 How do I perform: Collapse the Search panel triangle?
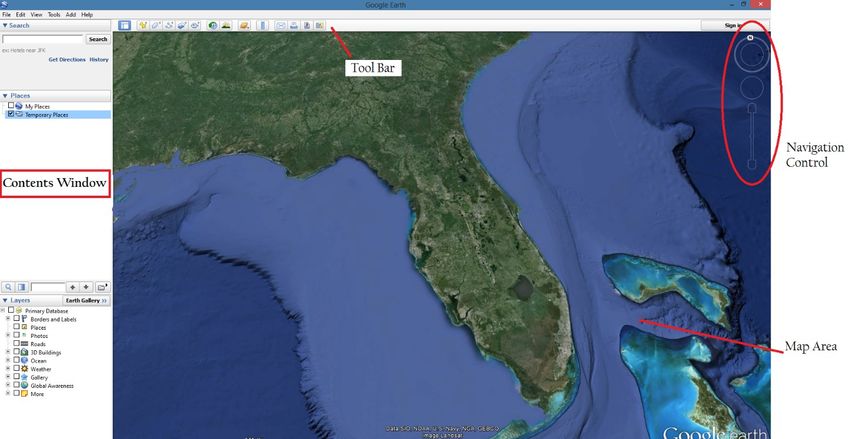[x=5, y=25]
